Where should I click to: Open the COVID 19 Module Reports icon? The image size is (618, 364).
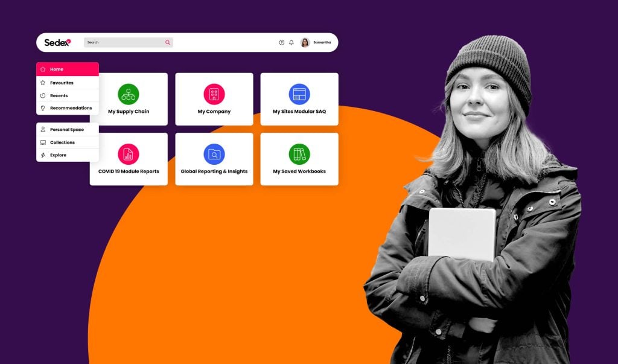(x=129, y=154)
